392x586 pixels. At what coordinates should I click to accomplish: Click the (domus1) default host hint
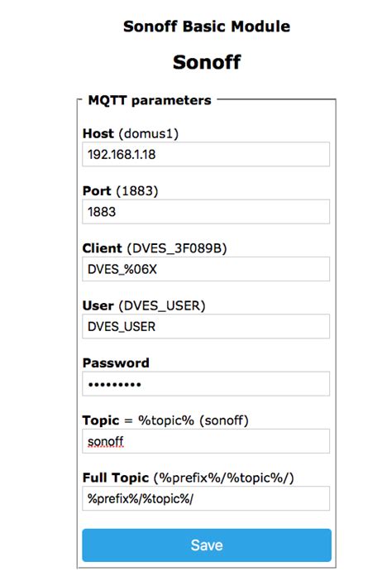[x=149, y=133]
